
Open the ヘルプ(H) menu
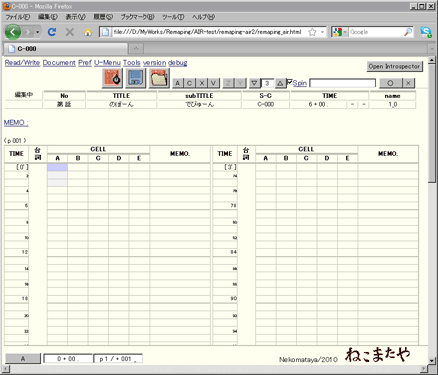[x=203, y=17]
